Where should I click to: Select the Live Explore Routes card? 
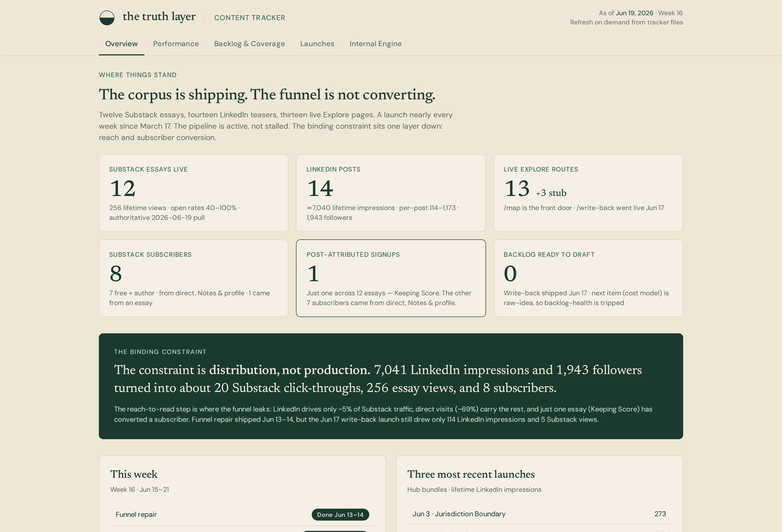(588, 193)
